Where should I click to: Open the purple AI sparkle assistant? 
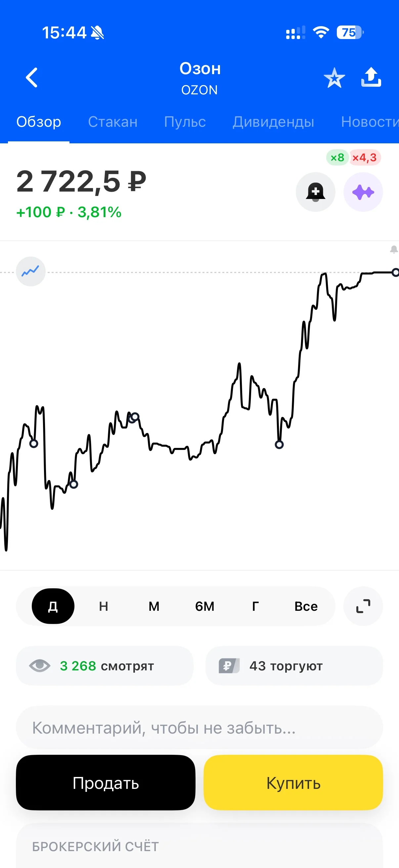[x=363, y=192]
